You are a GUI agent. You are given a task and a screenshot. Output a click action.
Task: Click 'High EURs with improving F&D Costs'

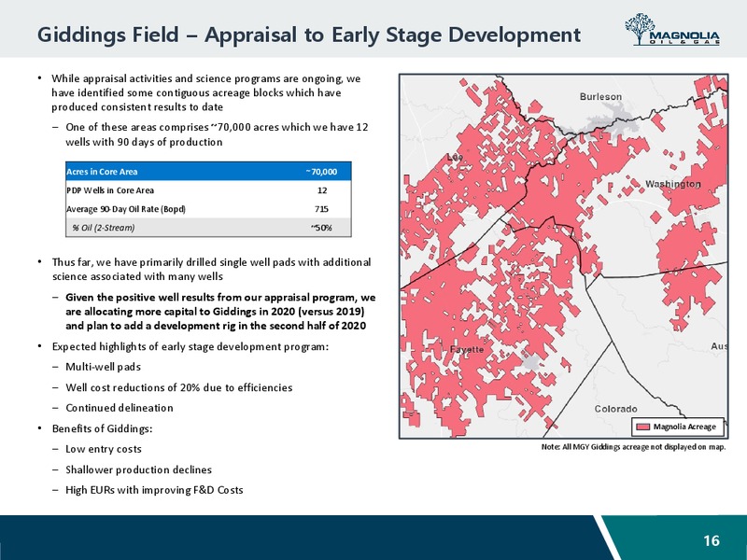point(154,490)
